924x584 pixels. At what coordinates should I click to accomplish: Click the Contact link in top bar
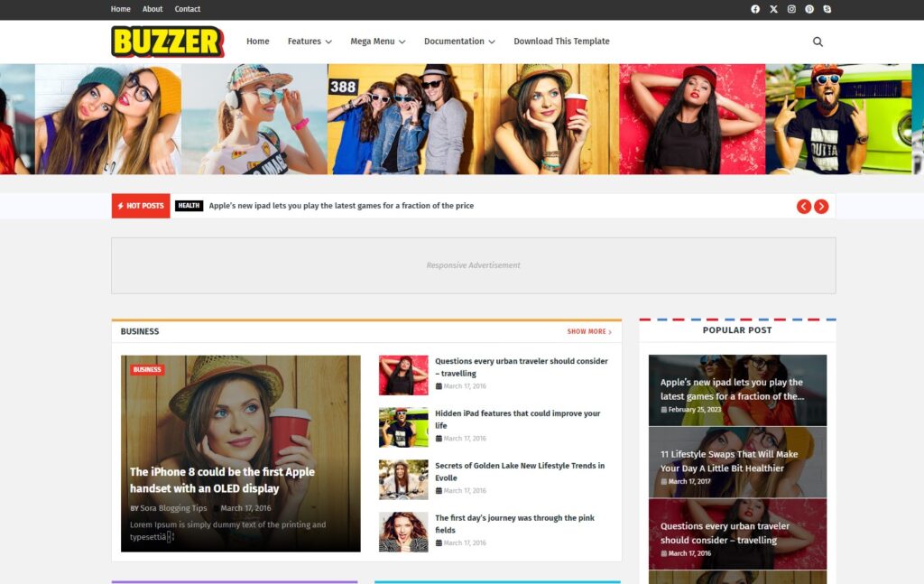tap(188, 9)
